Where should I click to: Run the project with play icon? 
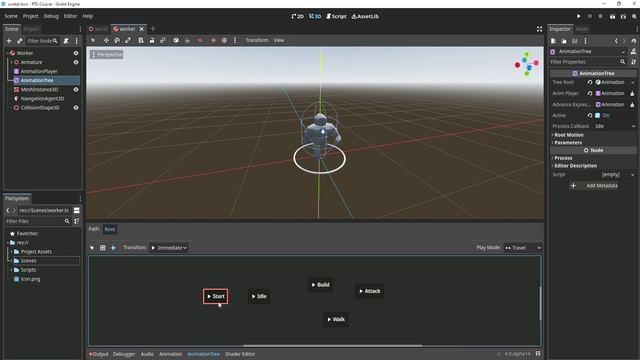coord(578,16)
